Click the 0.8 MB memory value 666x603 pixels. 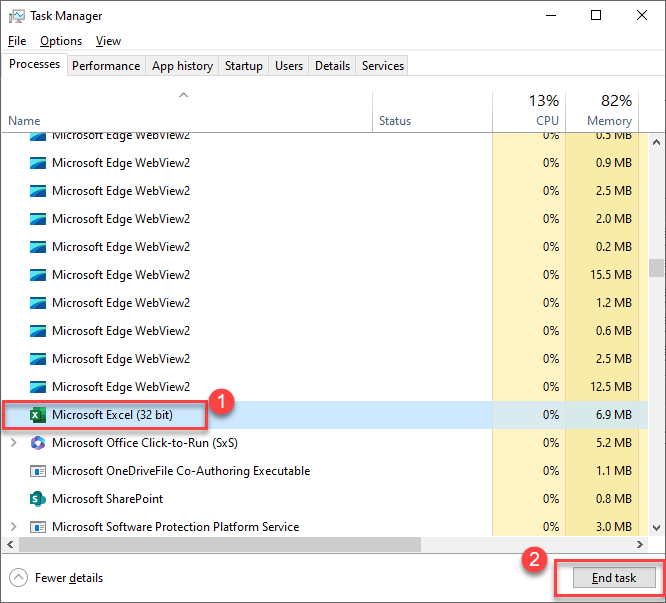[x=614, y=499]
